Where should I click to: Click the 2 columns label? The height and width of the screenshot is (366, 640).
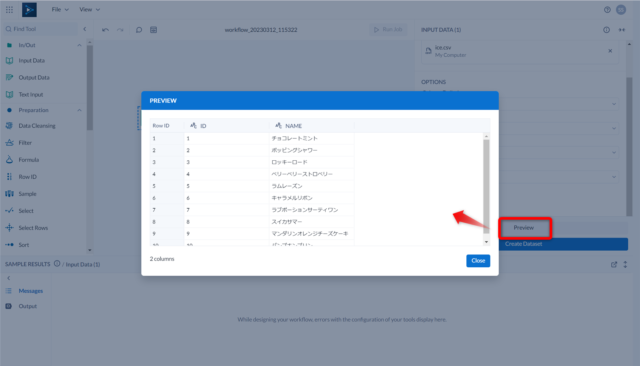[162, 259]
